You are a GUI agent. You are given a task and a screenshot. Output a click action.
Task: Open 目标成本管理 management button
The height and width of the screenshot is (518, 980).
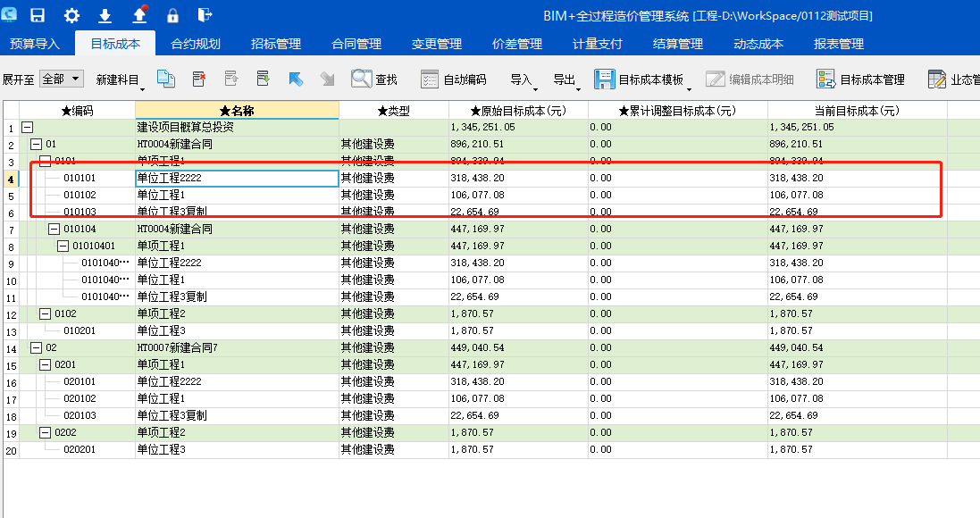pos(860,79)
